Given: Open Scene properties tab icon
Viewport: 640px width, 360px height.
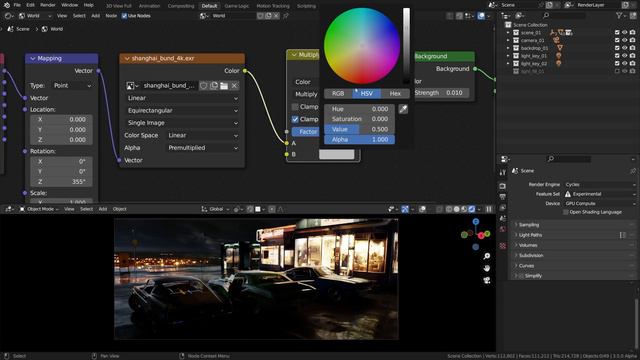Looking at the screenshot, I should pos(502,218).
